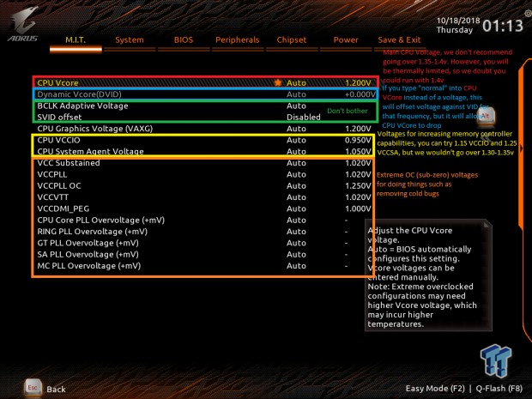Expand the right side panel arrow
532x399 pixels.
tap(522, 148)
